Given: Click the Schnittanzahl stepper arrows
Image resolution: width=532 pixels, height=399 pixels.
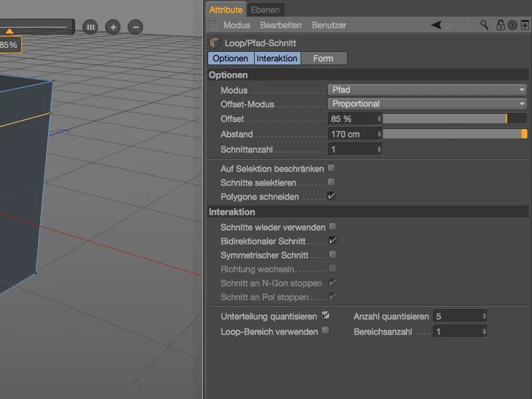Looking at the screenshot, I should click(379, 149).
